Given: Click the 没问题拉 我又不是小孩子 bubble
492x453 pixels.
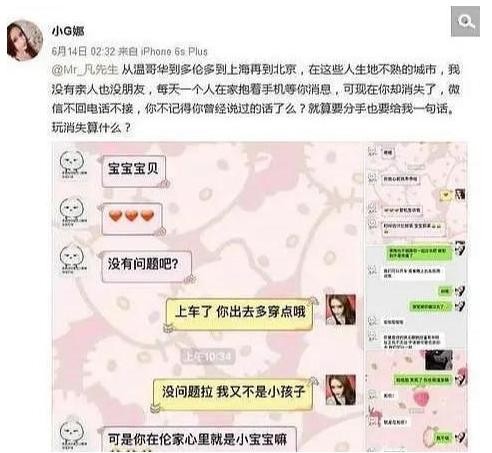Looking at the screenshot, I should (x=233, y=394).
